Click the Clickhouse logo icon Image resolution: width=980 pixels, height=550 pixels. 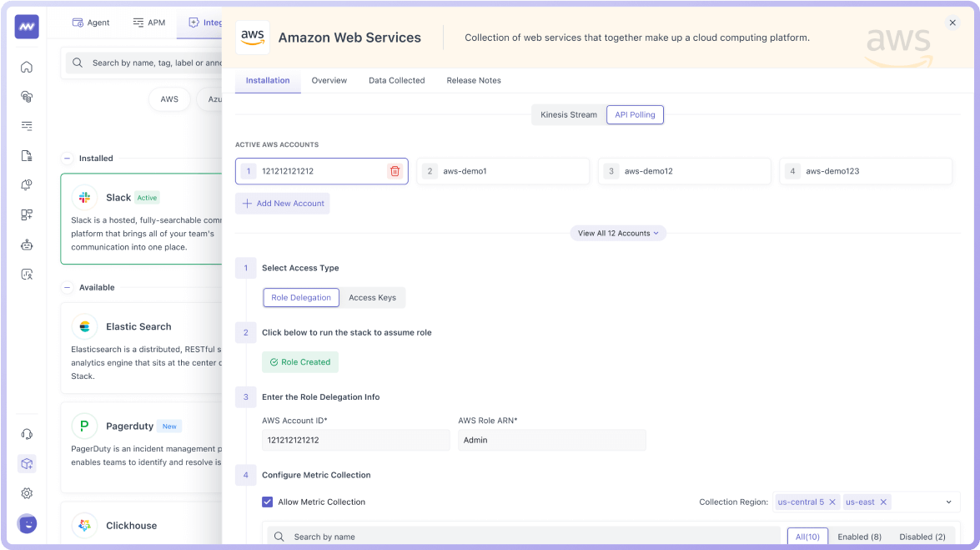tap(84, 526)
